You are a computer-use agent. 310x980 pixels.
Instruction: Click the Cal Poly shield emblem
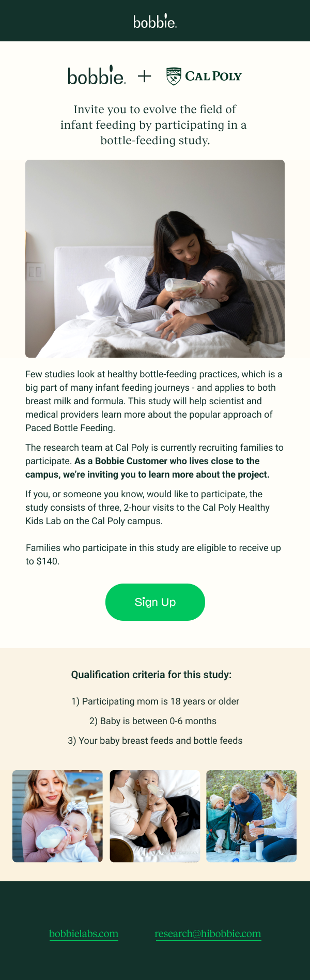[x=174, y=76]
